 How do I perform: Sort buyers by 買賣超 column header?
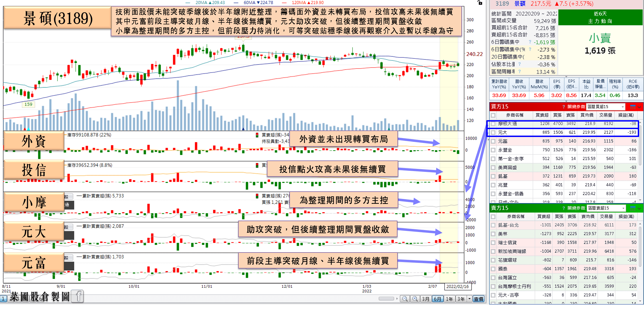tap(542, 115)
